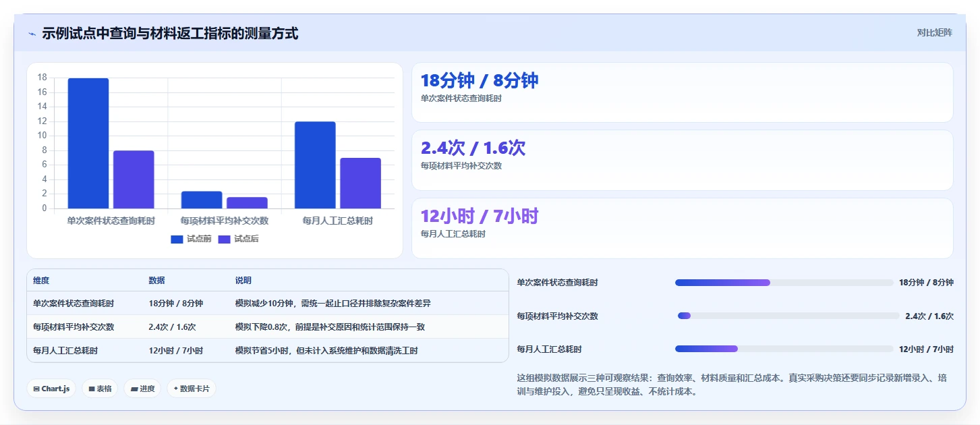Click table cell 每月人工汇总耗时
This screenshot has height=425, width=980.
[x=65, y=351]
